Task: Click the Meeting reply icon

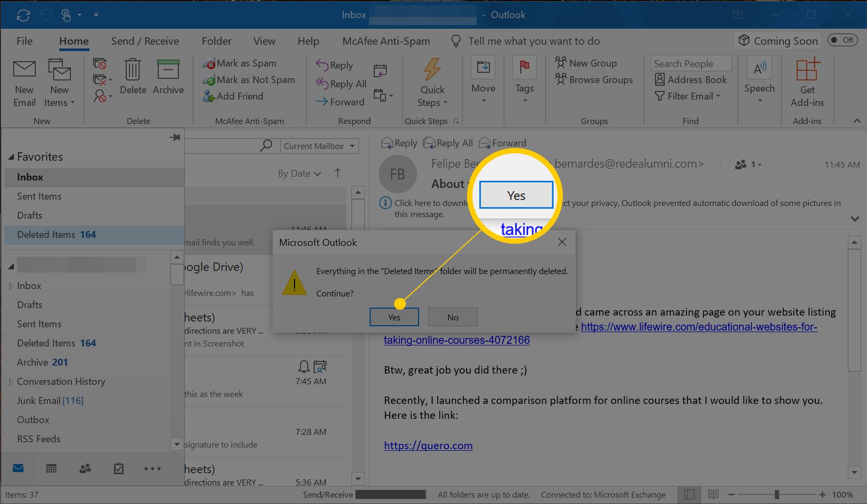Action: point(380,70)
